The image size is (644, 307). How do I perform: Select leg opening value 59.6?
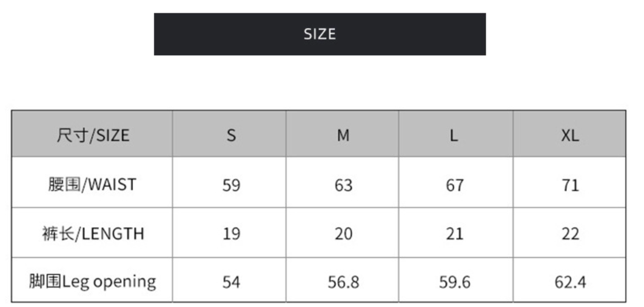(x=455, y=282)
